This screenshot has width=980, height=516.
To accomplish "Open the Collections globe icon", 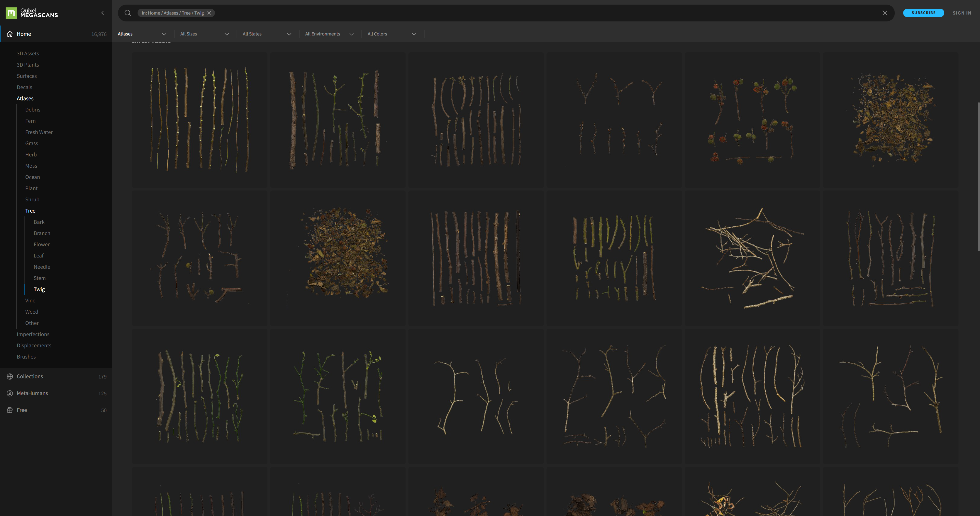I will (10, 376).
